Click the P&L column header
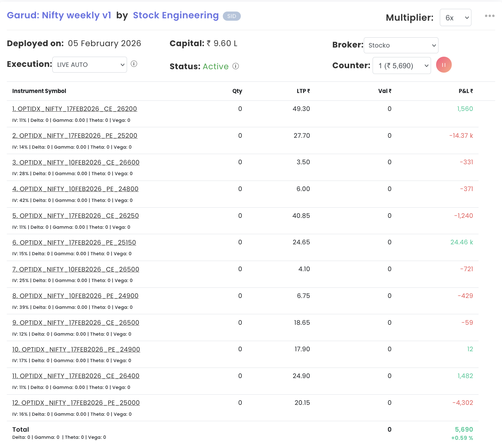 [465, 91]
